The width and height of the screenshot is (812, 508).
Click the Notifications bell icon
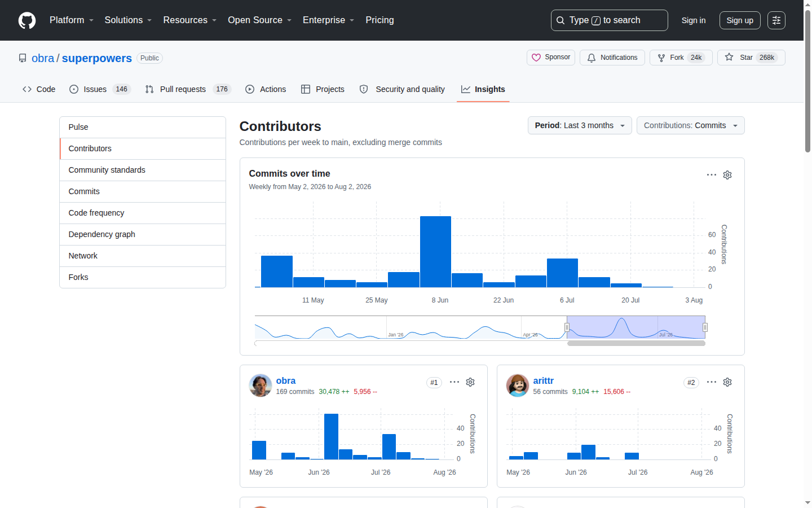tap(592, 58)
